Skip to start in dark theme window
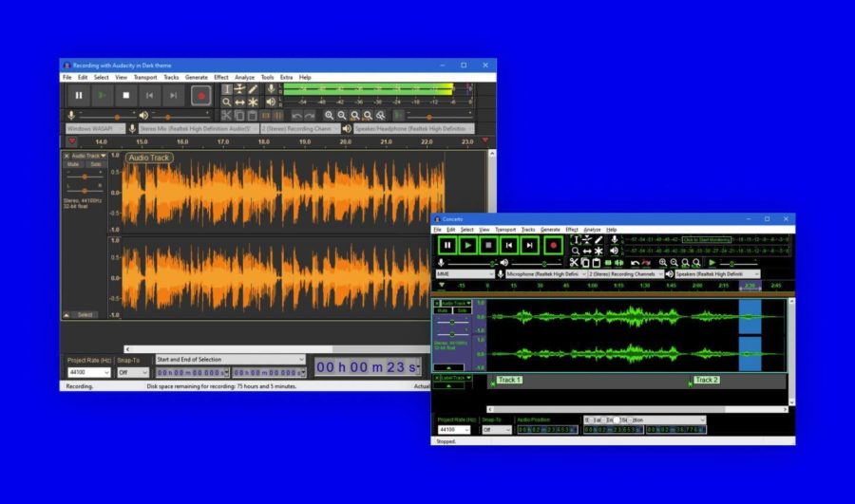Image resolution: width=855 pixels, height=504 pixels. point(149,95)
